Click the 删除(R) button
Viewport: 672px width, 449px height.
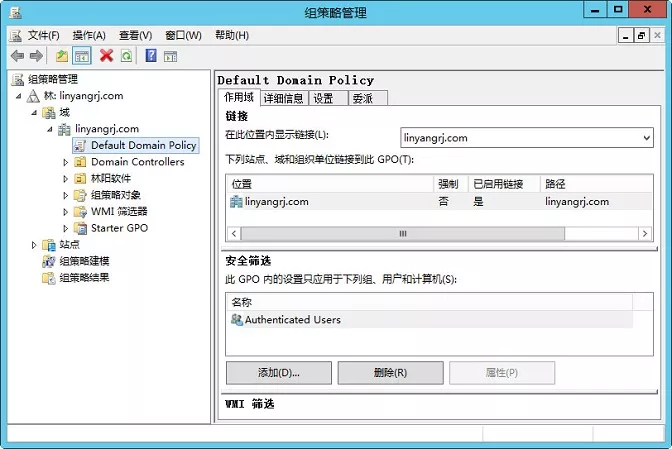390,373
